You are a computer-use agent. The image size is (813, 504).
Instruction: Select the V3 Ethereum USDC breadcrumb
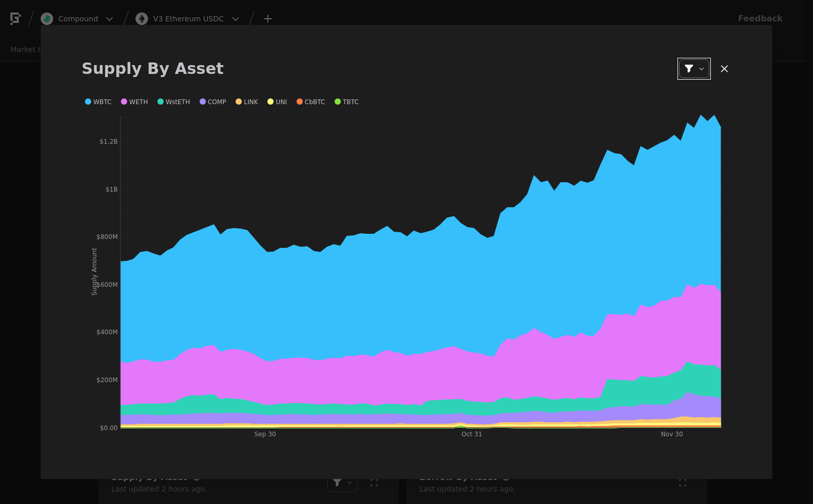(189, 19)
